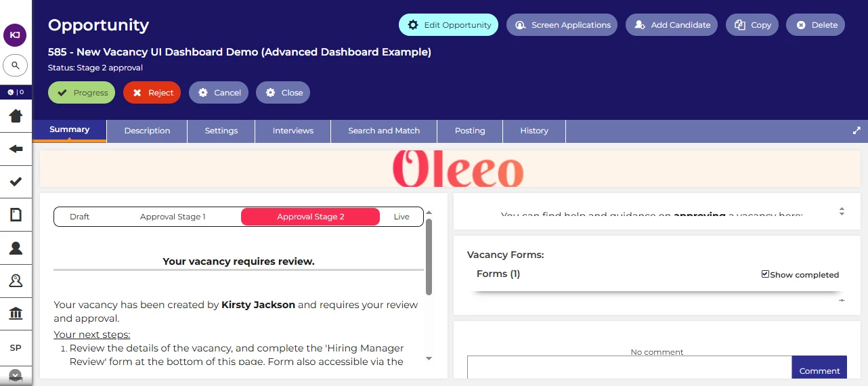
Task: Click the 'No comment' label
Action: pos(657,352)
